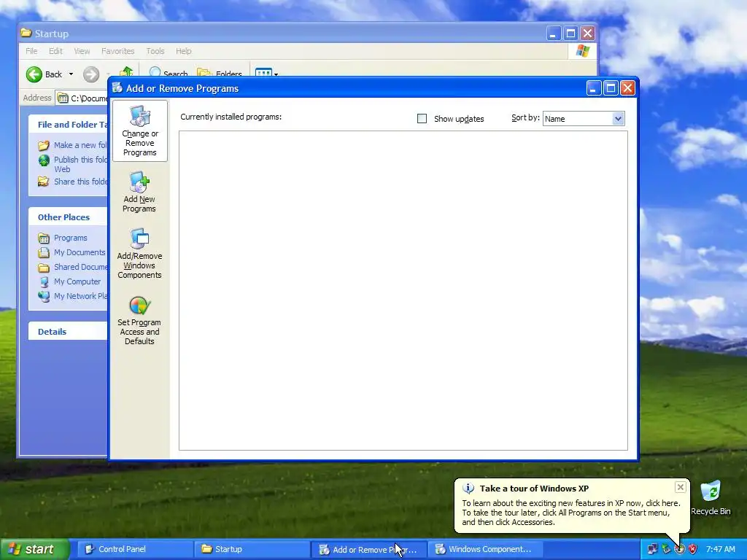Open the Favorites menu in Startup window
747x560 pixels.
117,51
